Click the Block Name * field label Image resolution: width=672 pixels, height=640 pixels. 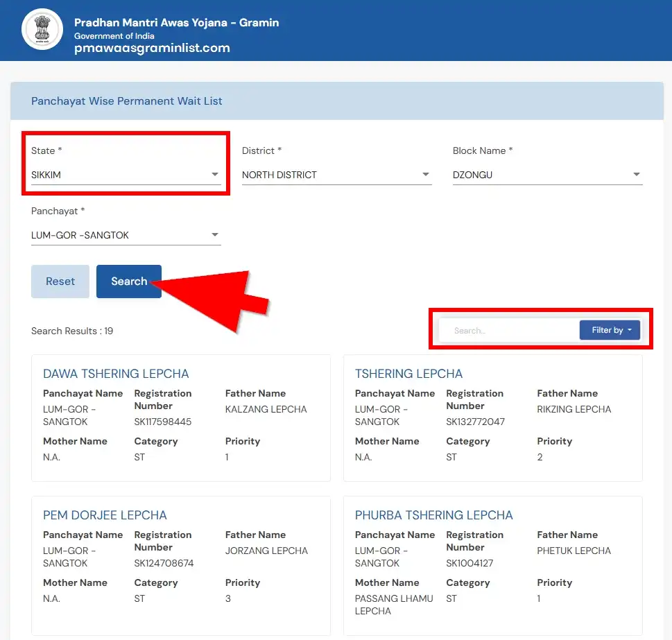(483, 150)
